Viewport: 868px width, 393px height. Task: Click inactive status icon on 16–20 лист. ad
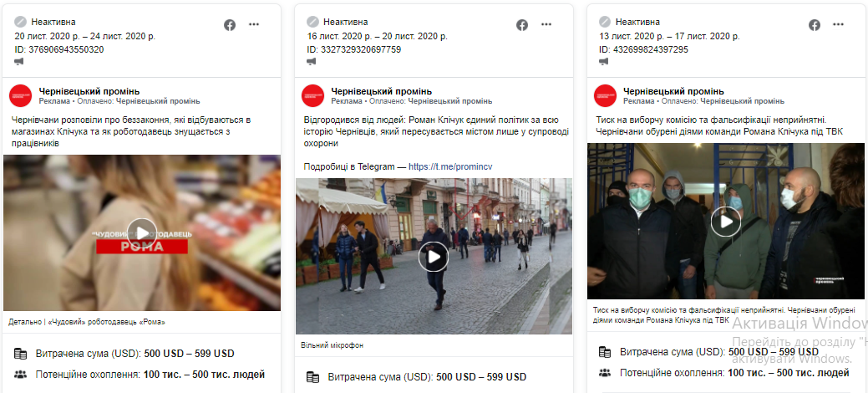coord(312,23)
